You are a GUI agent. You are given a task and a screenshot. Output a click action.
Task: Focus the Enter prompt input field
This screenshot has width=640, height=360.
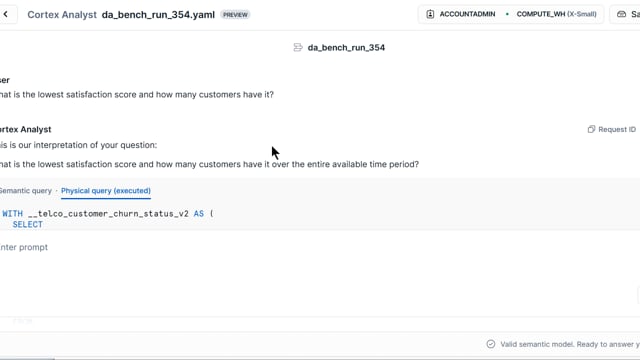318,247
